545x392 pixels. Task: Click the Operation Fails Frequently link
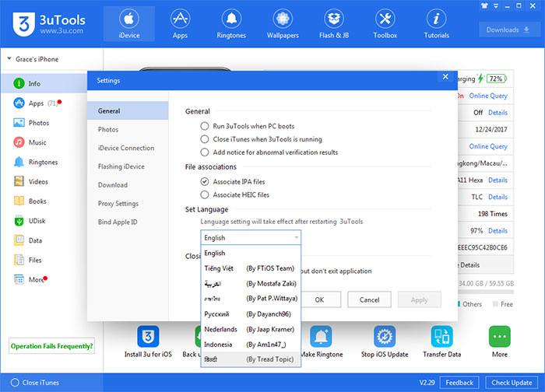click(52, 346)
